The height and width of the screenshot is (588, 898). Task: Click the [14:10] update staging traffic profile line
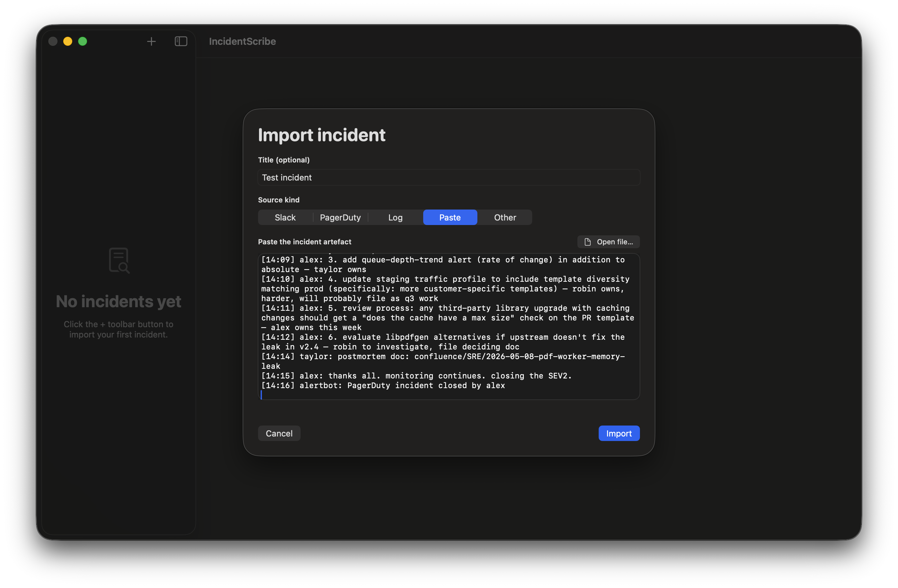pyautogui.click(x=445, y=289)
